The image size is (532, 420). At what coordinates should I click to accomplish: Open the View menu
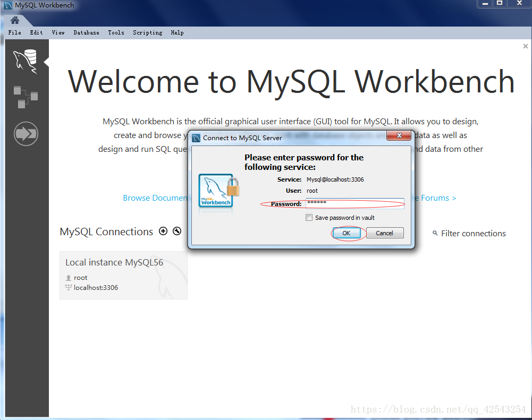pyautogui.click(x=58, y=32)
